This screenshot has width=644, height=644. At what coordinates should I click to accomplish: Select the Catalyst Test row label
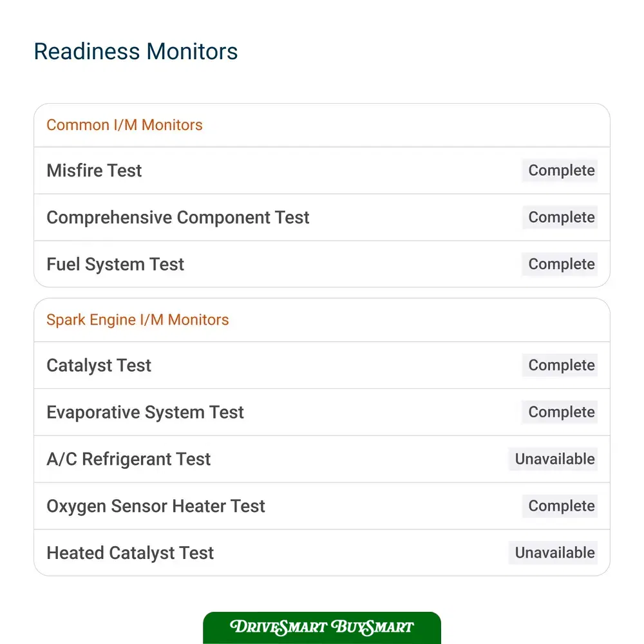(x=99, y=365)
